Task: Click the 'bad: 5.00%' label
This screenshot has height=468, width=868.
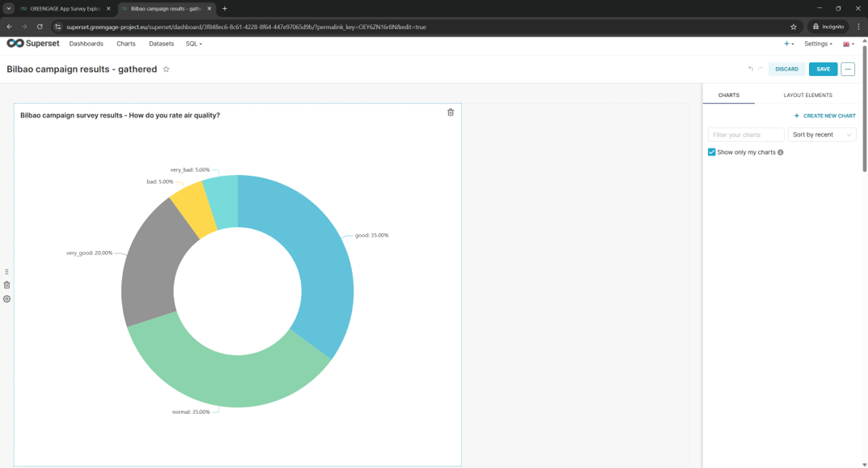Action: pyautogui.click(x=159, y=181)
